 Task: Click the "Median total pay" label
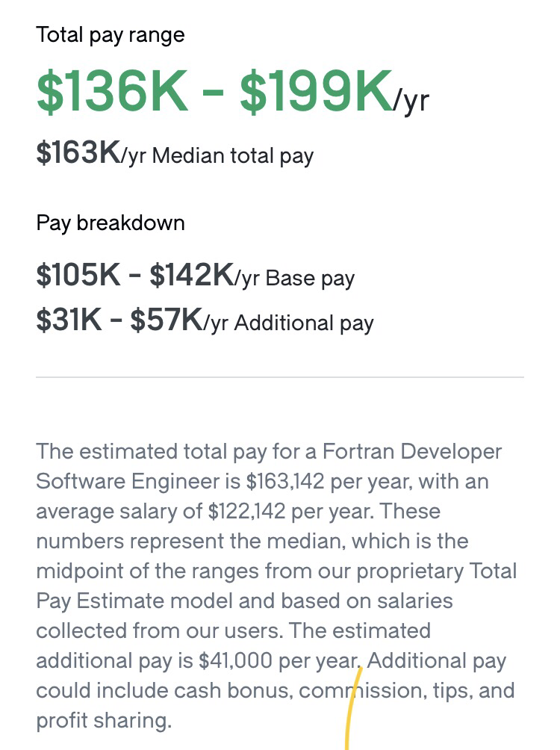point(233,156)
